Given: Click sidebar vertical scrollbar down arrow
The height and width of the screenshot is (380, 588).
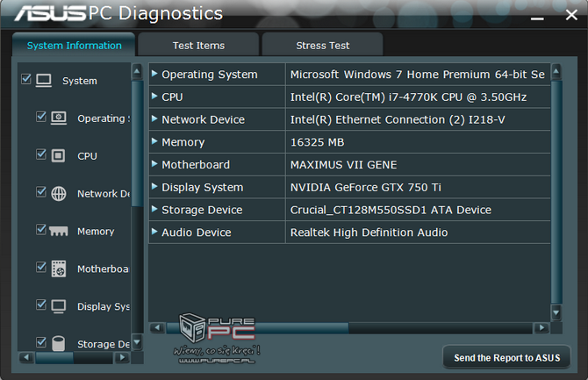Looking at the screenshot, I should pyautogui.click(x=137, y=341).
